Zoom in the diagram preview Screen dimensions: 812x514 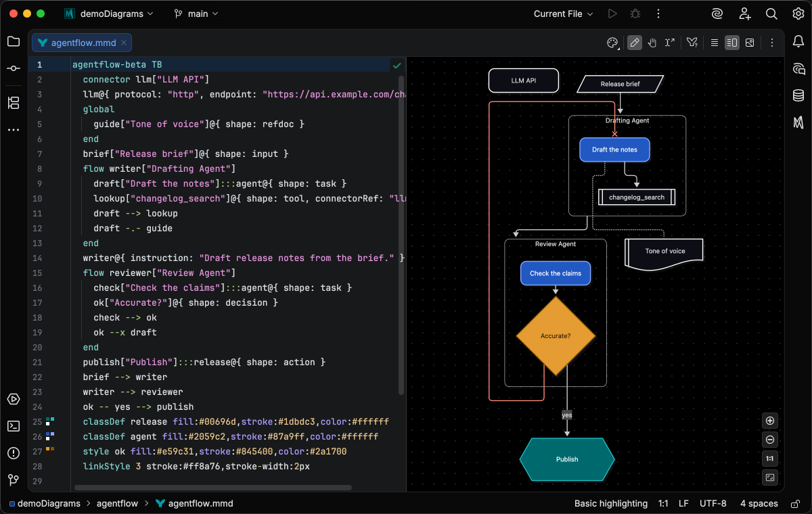point(770,421)
